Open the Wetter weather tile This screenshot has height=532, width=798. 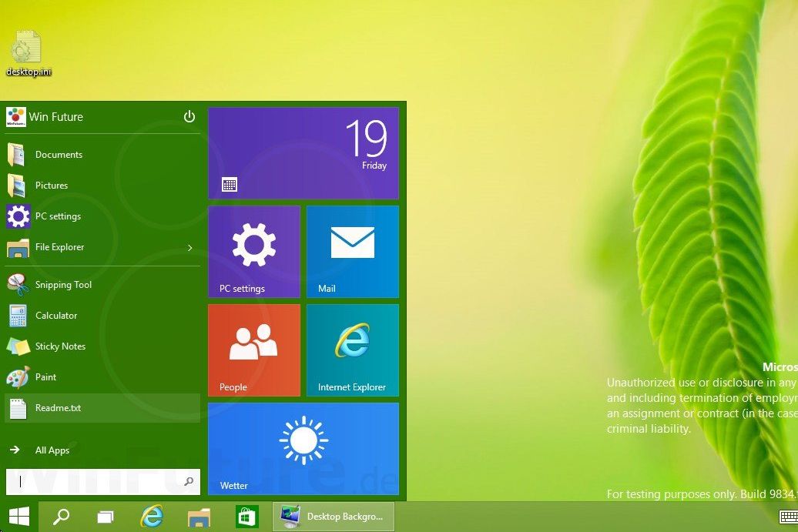tap(303, 449)
